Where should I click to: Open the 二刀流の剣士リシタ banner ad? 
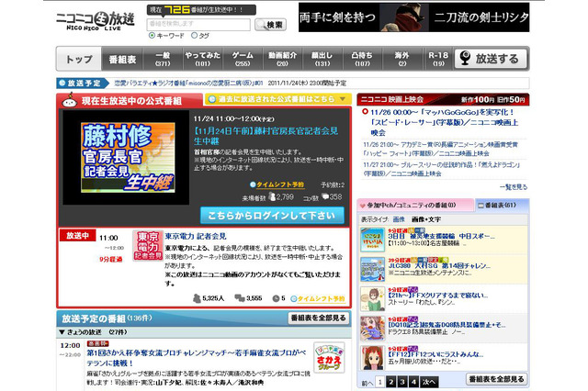pos(414,17)
